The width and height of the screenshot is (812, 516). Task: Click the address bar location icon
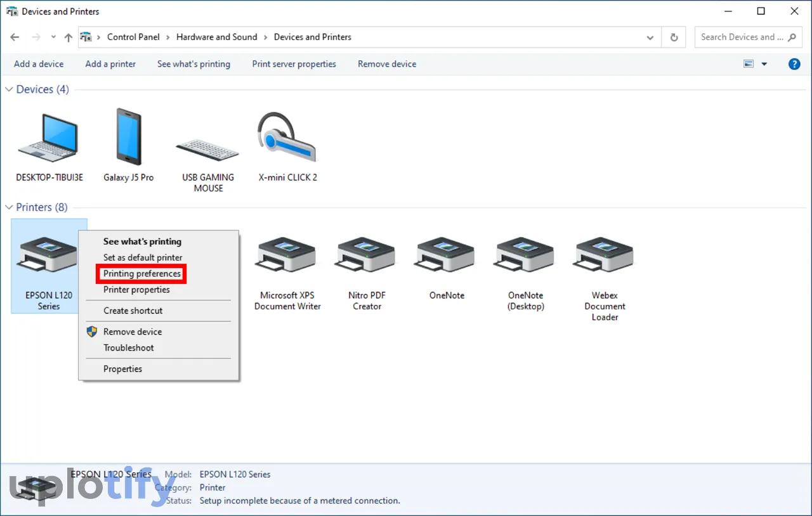tap(86, 37)
